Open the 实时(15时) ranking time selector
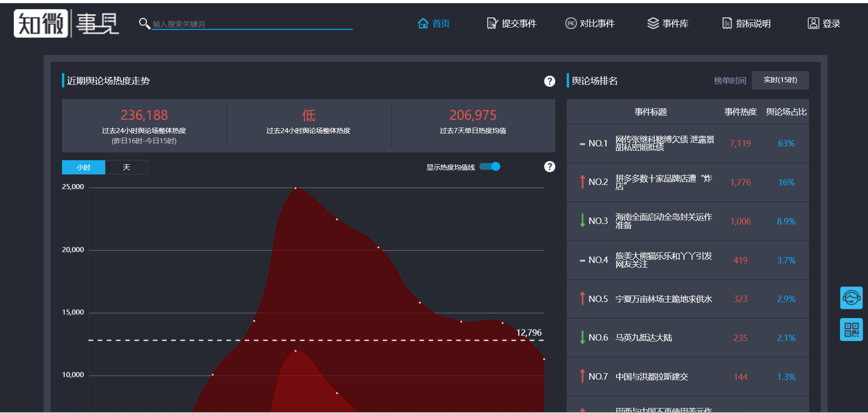Viewport: 868px width, 414px height. tap(780, 80)
